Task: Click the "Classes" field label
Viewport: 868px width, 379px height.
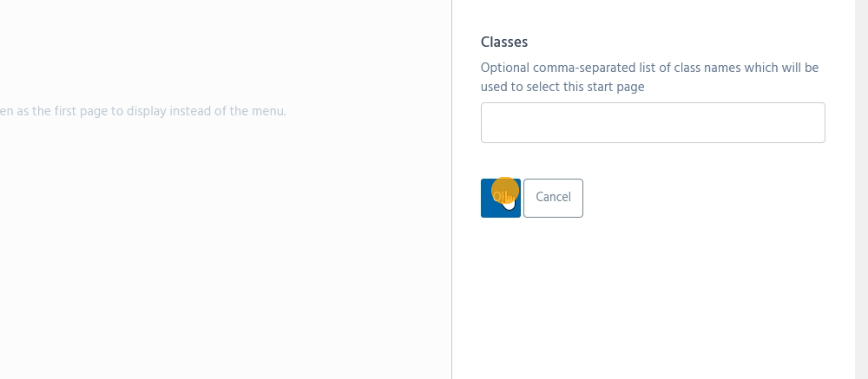Action: (504, 42)
